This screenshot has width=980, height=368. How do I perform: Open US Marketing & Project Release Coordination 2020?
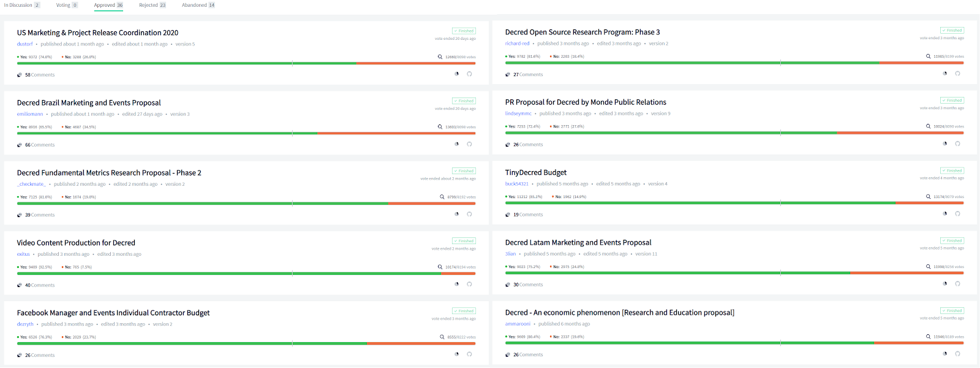point(97,33)
